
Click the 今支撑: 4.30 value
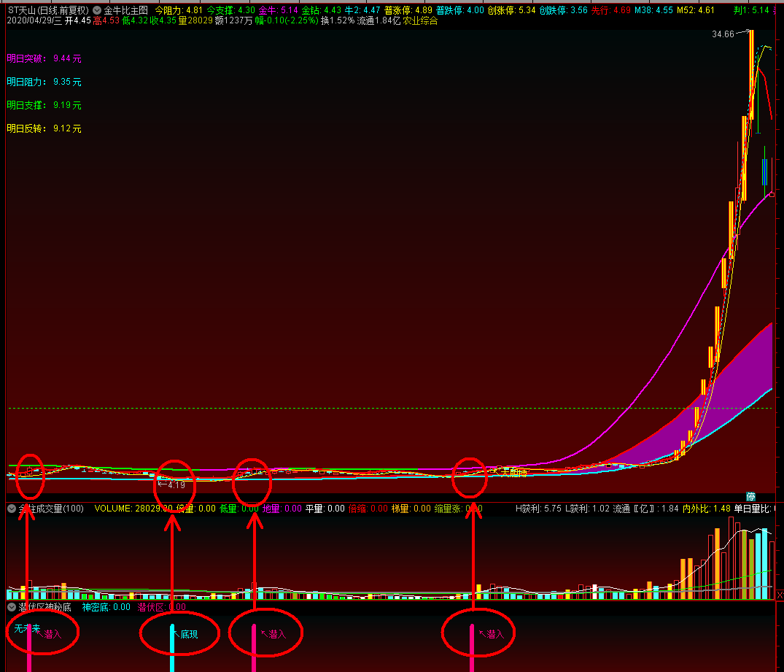(x=230, y=10)
